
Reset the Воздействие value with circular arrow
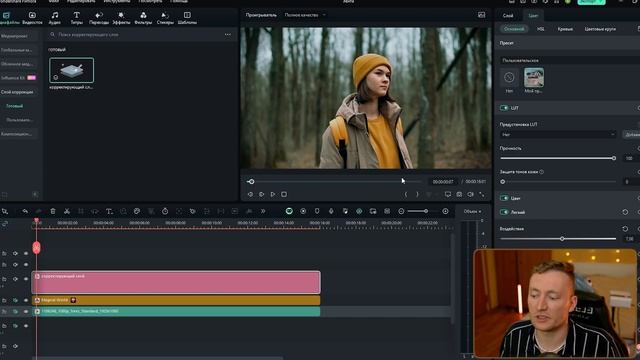[x=625, y=229]
